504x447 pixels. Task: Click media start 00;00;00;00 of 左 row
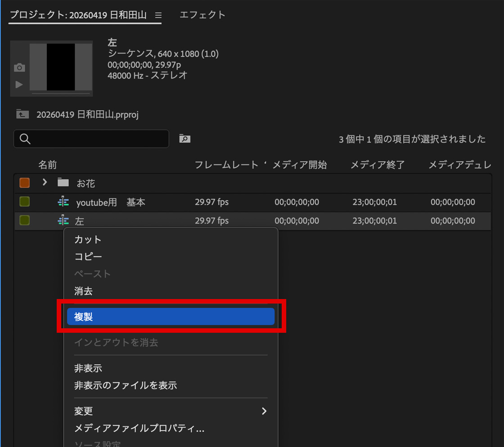click(x=297, y=221)
